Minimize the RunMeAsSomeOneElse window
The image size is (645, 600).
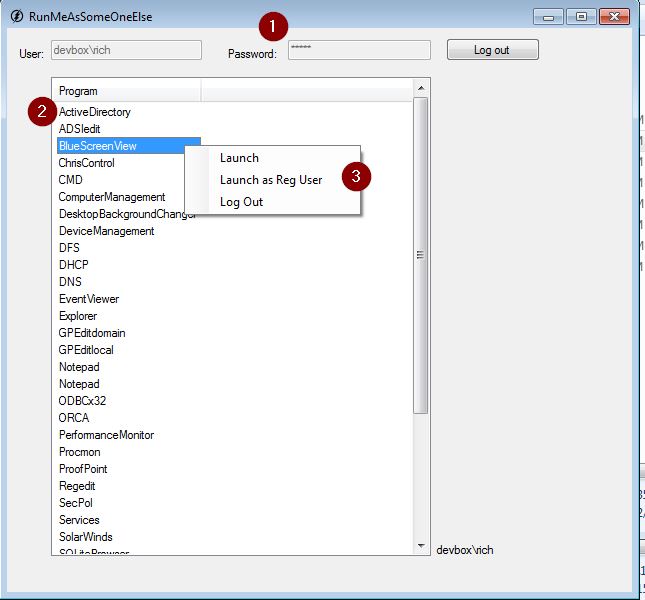point(548,17)
